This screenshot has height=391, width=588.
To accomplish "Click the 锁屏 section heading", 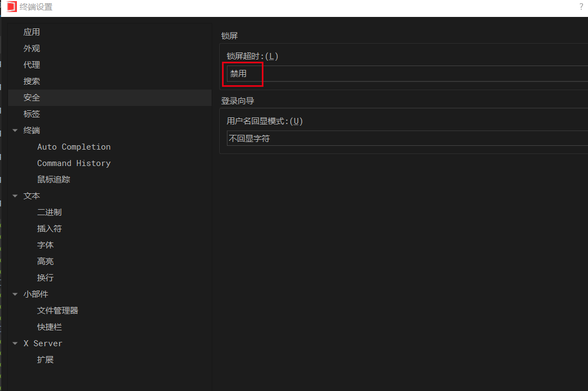I will [x=230, y=35].
